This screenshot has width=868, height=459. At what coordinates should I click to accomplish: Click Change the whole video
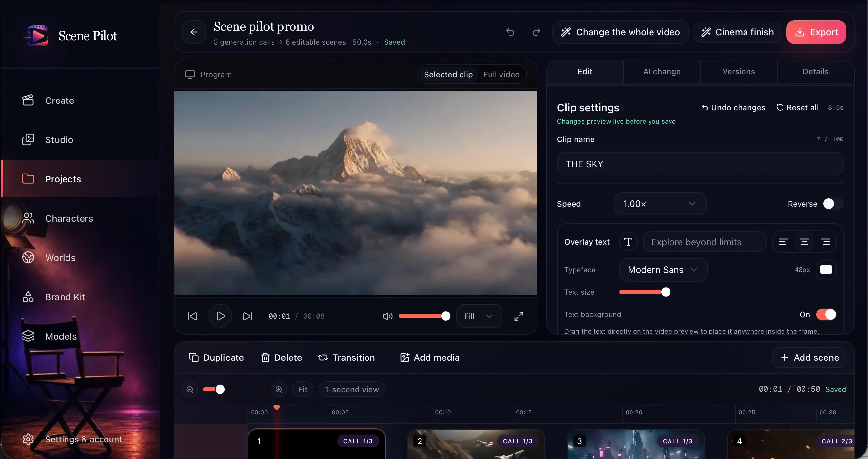click(620, 32)
